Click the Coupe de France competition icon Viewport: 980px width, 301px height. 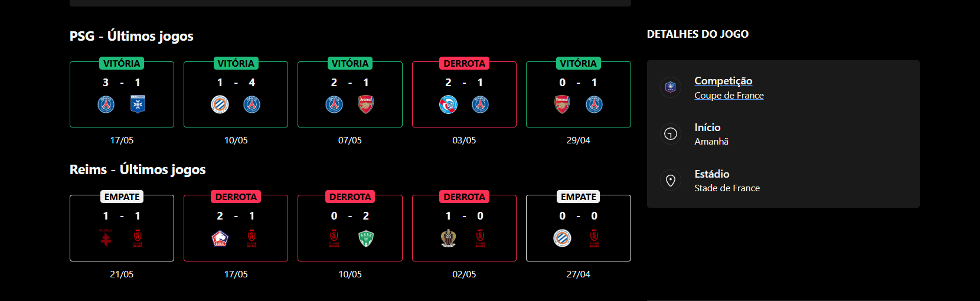point(670,87)
